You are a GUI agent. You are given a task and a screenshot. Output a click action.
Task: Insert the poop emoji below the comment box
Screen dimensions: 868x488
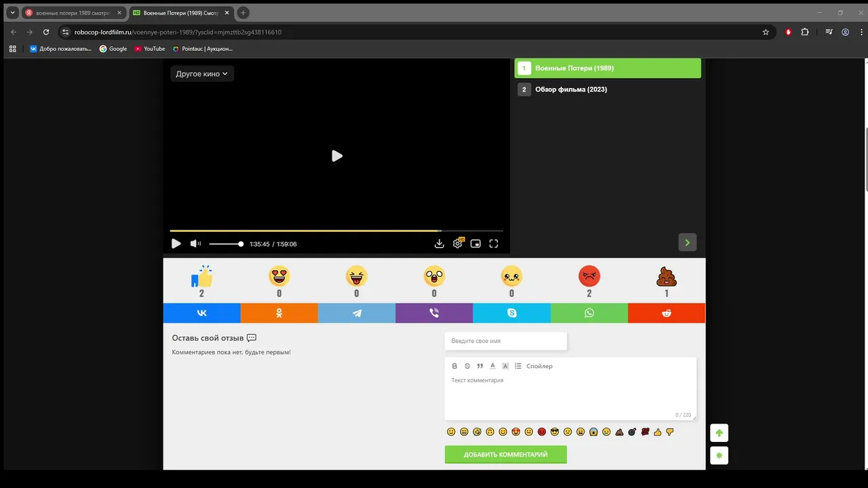click(x=619, y=432)
